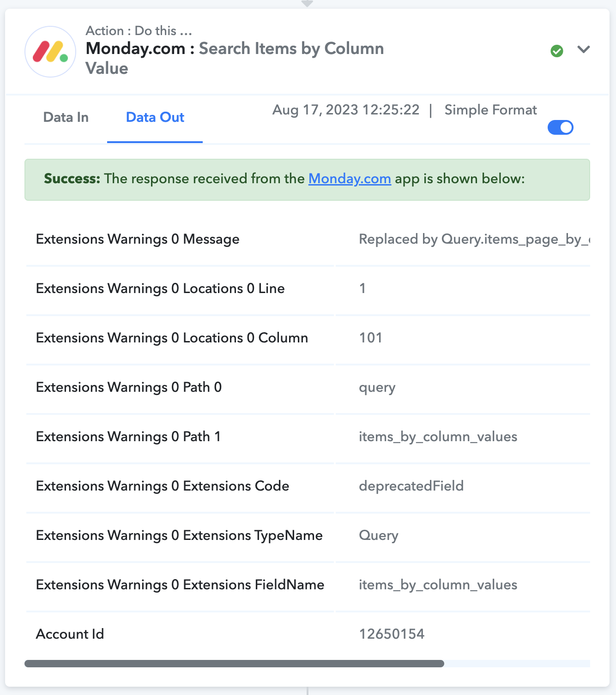Click the Monday.com app logo icon
This screenshot has height=695, width=616.
pos(50,52)
